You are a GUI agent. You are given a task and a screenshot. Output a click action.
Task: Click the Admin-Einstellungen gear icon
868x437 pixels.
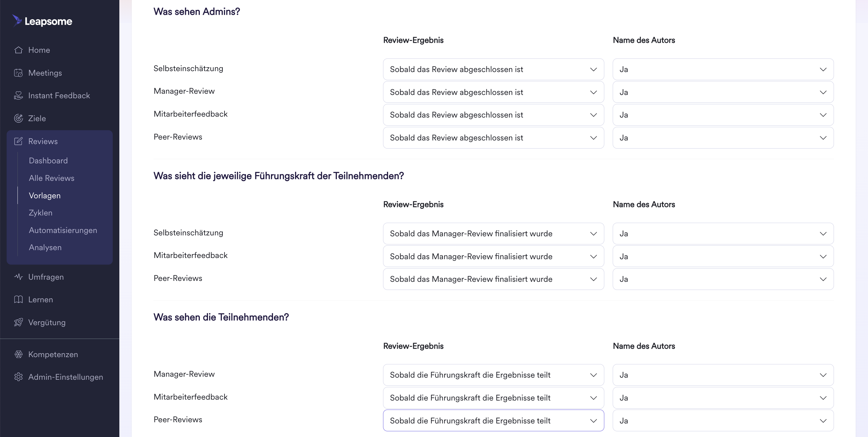coord(18,377)
